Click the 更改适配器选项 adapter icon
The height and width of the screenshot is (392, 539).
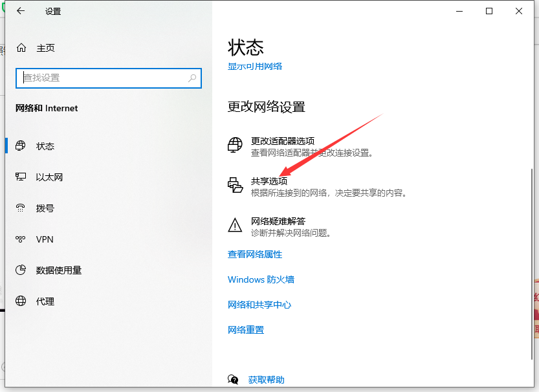(234, 145)
